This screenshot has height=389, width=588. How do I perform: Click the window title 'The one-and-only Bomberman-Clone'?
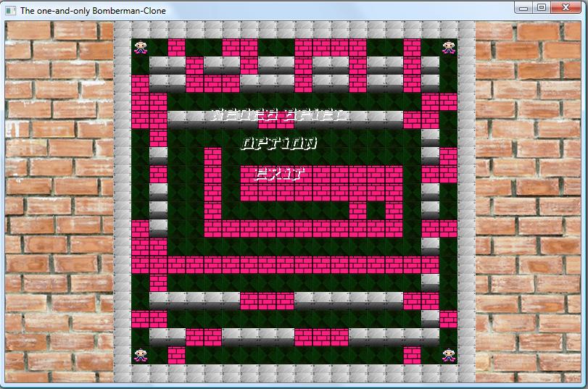click(x=93, y=11)
